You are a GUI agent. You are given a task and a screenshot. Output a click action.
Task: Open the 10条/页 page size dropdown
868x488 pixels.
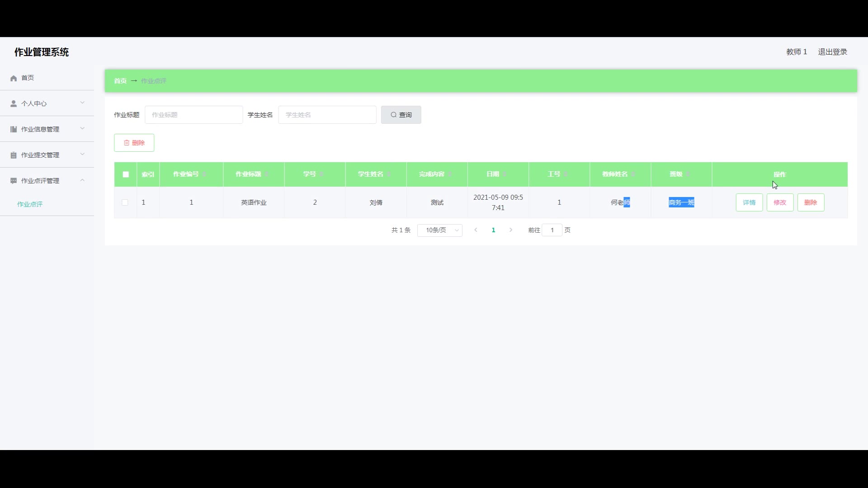(x=439, y=230)
